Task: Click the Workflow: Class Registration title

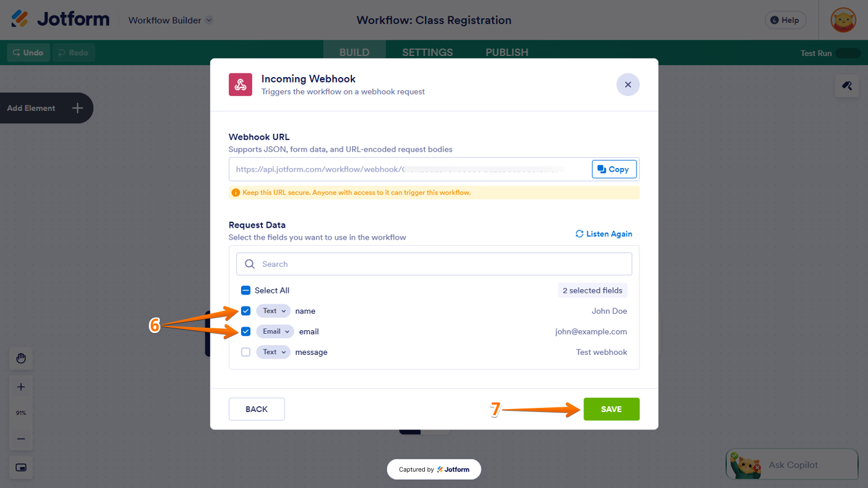Action: coord(434,20)
